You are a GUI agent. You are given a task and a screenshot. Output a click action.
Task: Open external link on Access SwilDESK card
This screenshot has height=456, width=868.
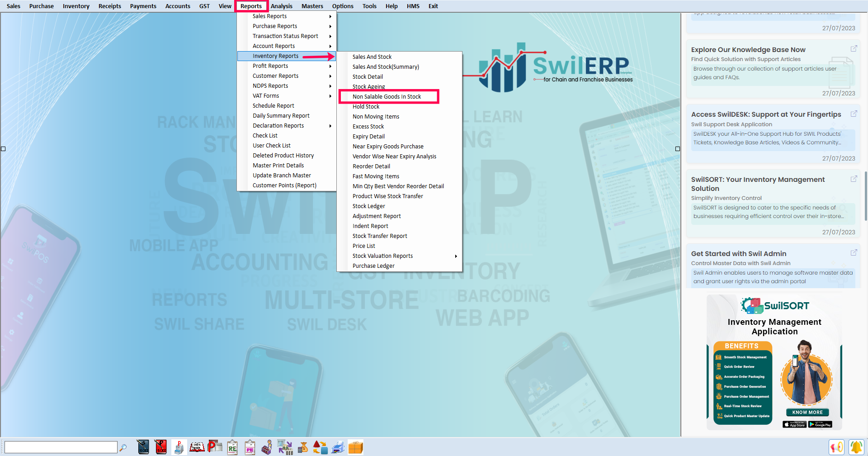[854, 114]
